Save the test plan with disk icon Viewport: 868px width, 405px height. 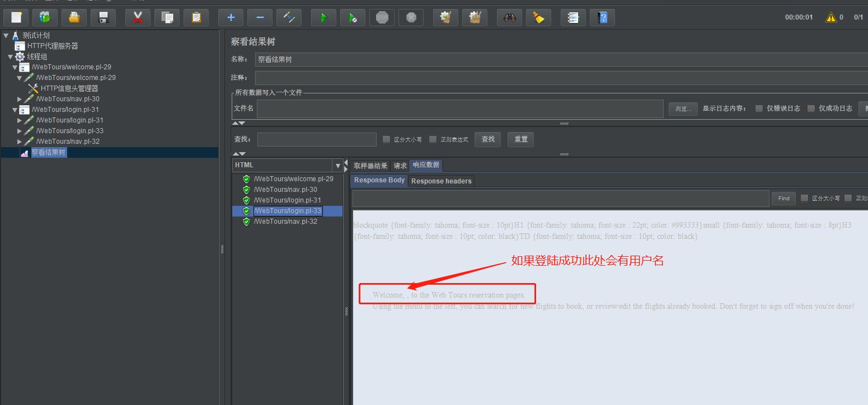[103, 17]
